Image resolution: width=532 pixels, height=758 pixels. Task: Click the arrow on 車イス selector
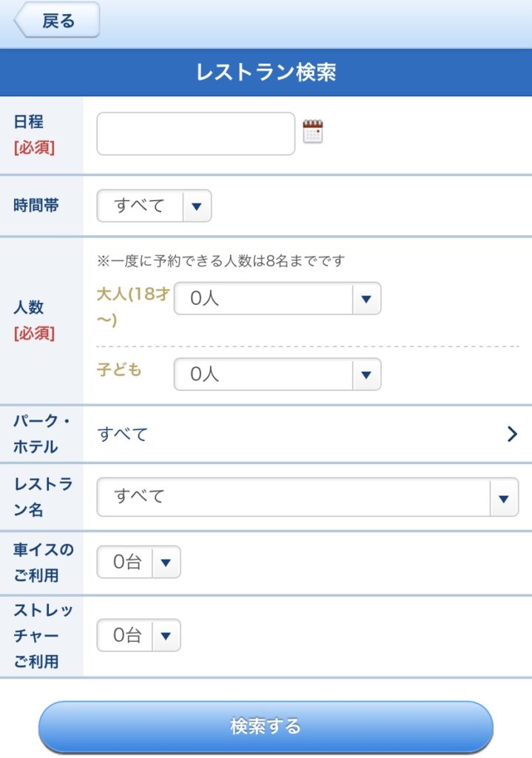(166, 563)
